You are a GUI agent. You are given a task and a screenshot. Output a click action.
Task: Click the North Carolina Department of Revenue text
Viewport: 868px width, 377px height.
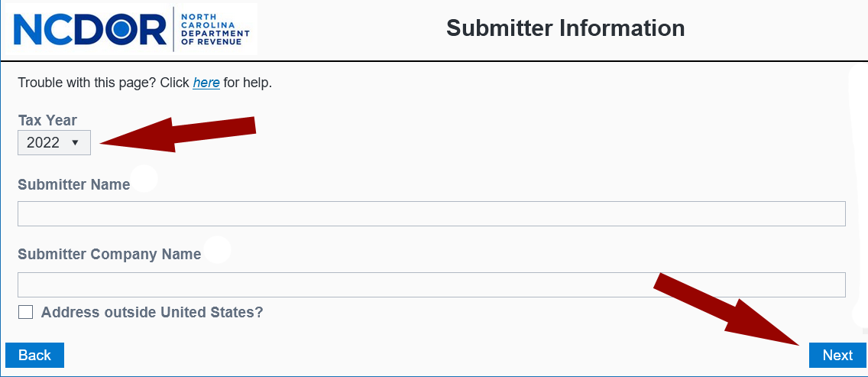click(215, 30)
